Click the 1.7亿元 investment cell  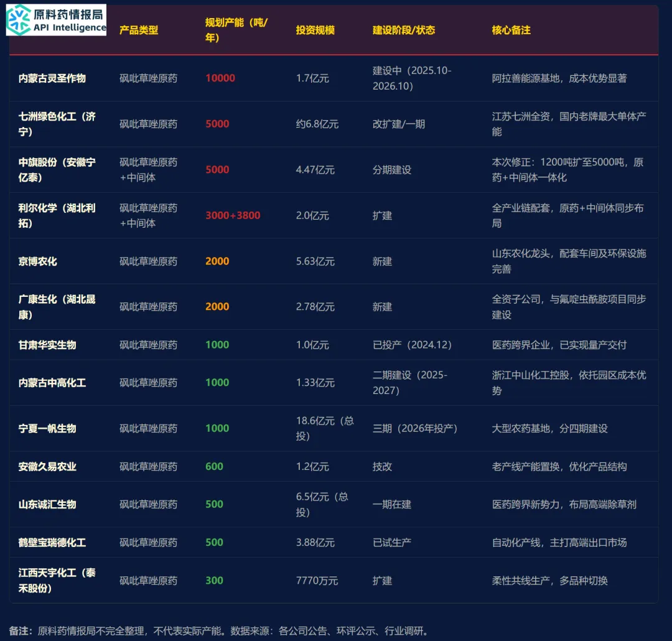click(x=312, y=78)
